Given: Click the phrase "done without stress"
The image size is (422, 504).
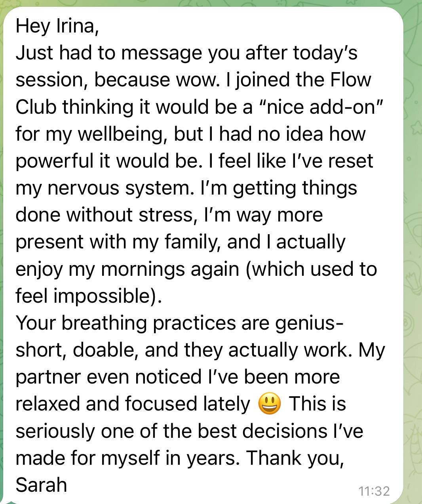Looking at the screenshot, I should pos(105,215).
